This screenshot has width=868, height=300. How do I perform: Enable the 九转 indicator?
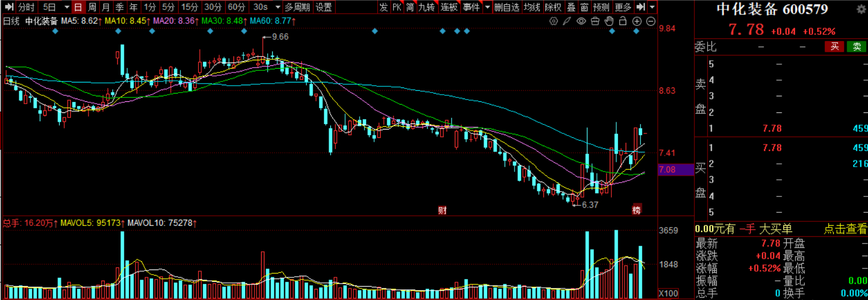coord(427,7)
